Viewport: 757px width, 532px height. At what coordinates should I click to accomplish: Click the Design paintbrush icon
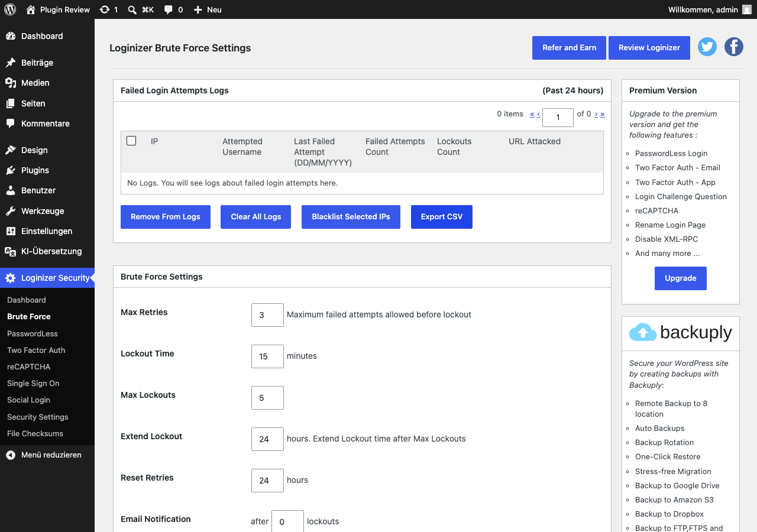click(x=11, y=150)
